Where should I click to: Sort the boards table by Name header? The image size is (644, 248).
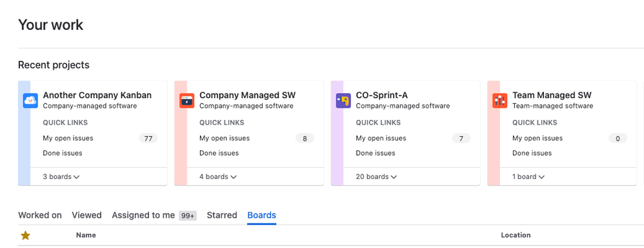point(86,235)
